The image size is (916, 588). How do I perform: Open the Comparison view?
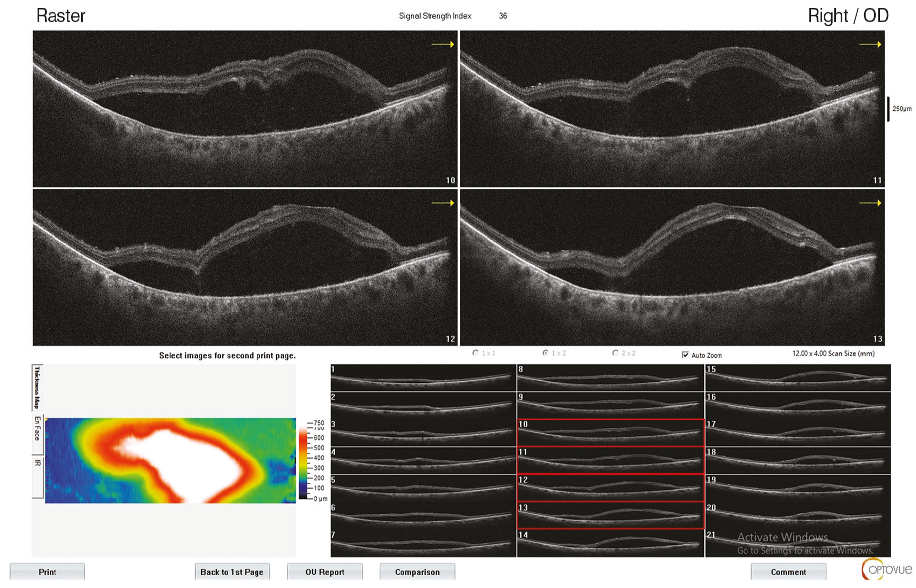tap(417, 572)
